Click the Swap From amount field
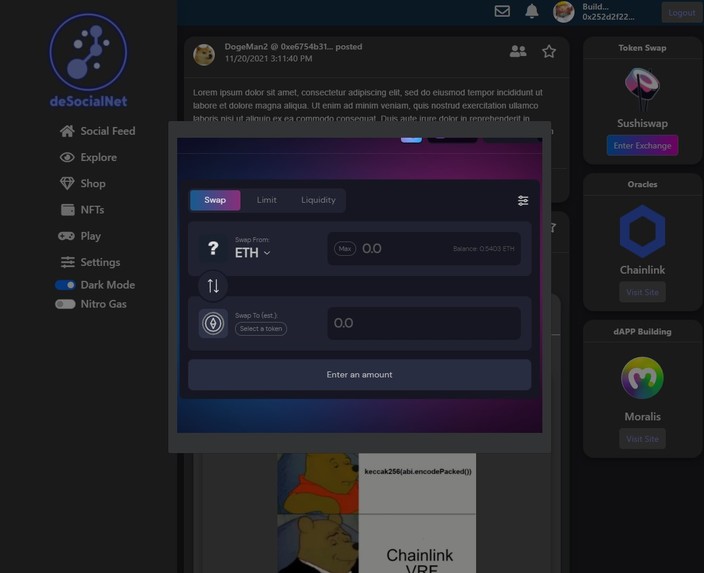Image resolution: width=704 pixels, height=573 pixels. tap(424, 248)
